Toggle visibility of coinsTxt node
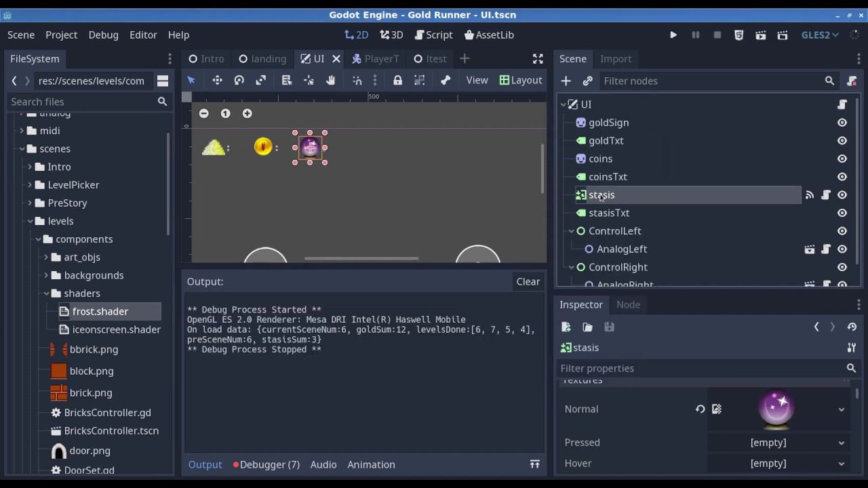 (x=842, y=177)
